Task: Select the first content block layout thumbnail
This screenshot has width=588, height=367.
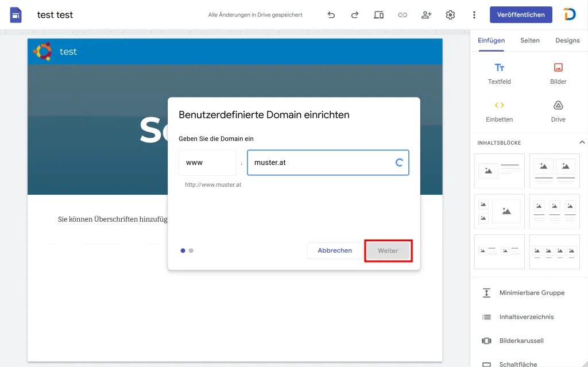Action: pyautogui.click(x=499, y=171)
